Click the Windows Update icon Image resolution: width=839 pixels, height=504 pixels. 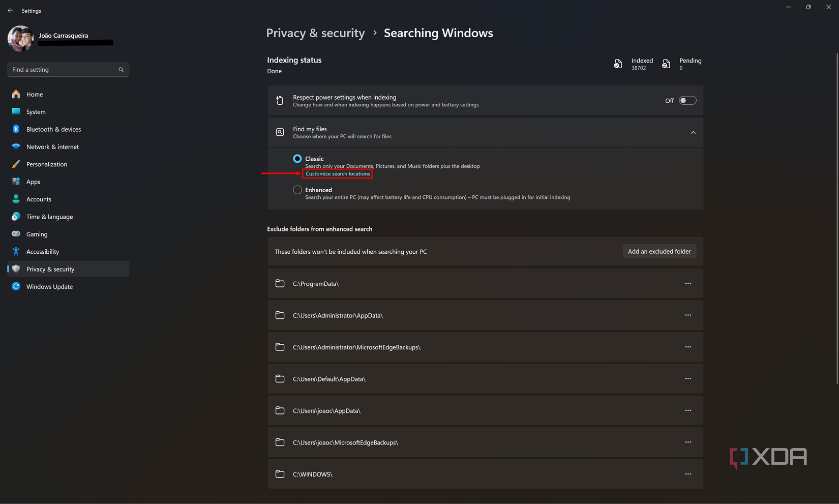tap(16, 286)
